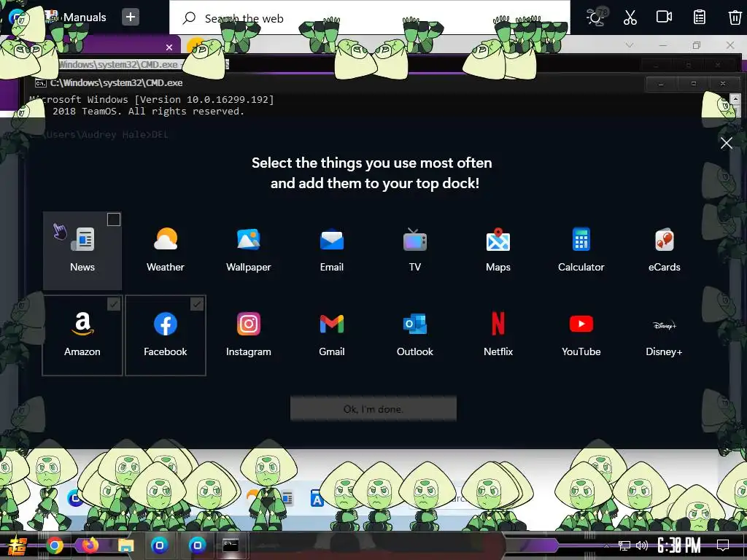Pick the TV app icon
747x560 pixels.
pyautogui.click(x=415, y=239)
